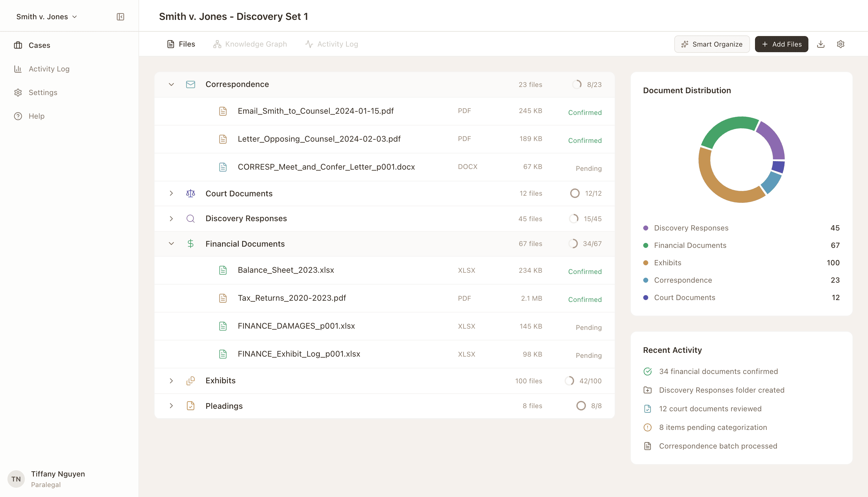This screenshot has height=497, width=868.
Task: Select the dollar icon beside Financial Documents
Action: pyautogui.click(x=190, y=244)
